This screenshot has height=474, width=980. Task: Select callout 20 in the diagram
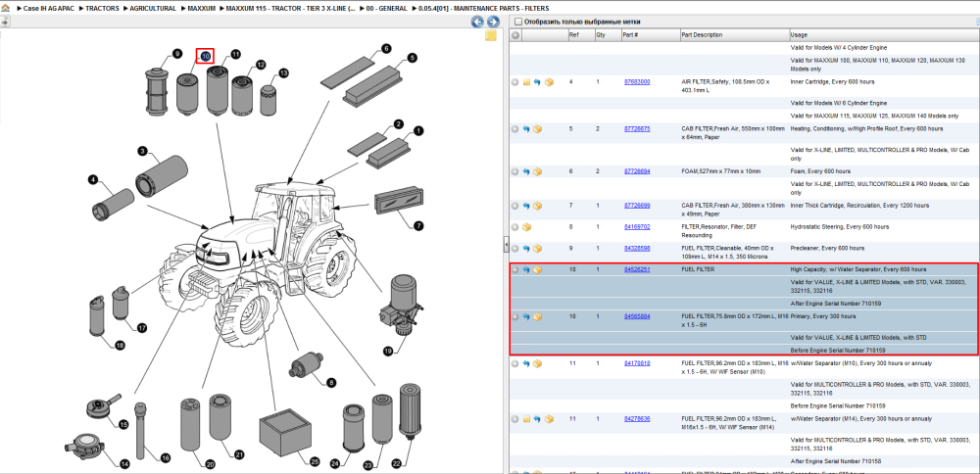[210, 464]
